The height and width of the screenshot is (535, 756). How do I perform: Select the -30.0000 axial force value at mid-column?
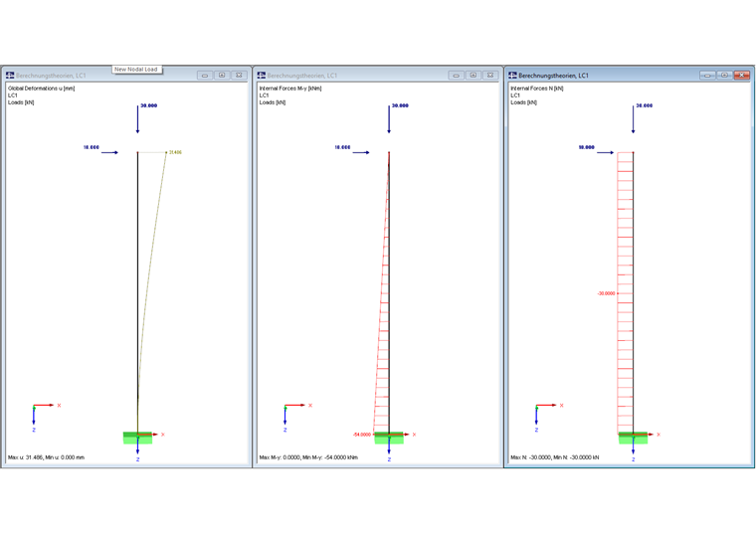coord(606,293)
